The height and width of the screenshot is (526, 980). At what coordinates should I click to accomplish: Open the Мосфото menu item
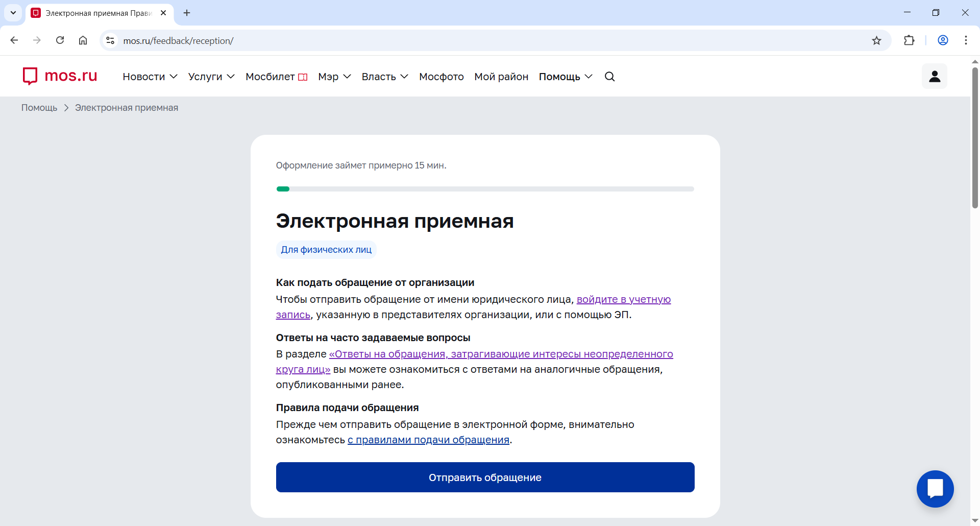pos(441,77)
